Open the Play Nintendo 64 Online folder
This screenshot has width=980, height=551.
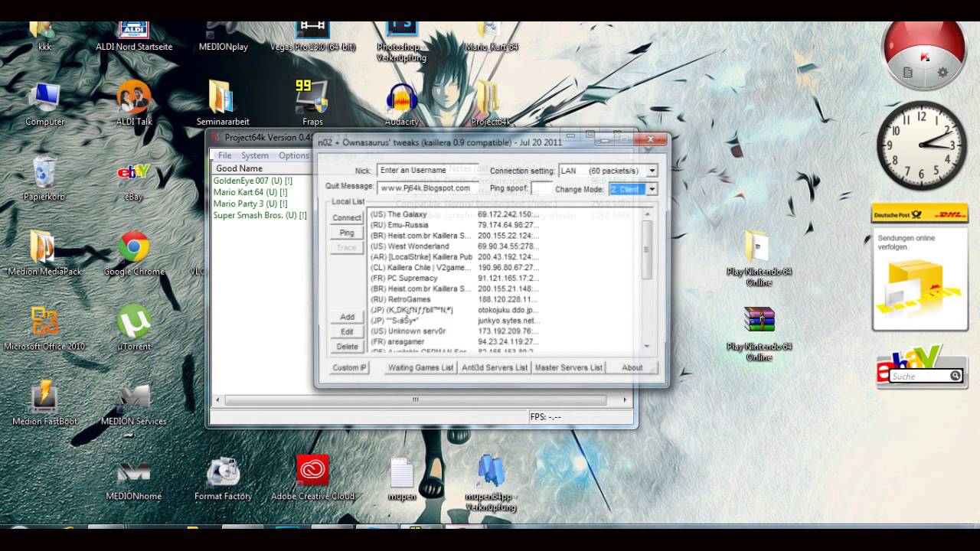pyautogui.click(x=759, y=257)
